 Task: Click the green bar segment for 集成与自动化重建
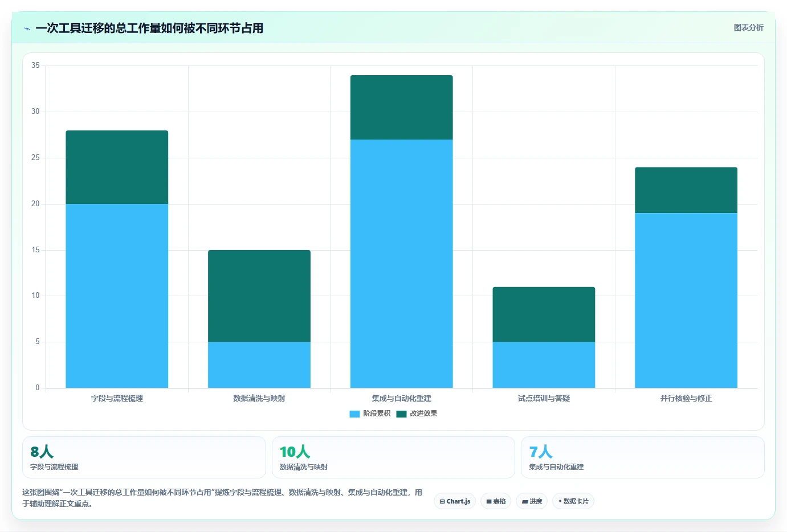(402, 107)
